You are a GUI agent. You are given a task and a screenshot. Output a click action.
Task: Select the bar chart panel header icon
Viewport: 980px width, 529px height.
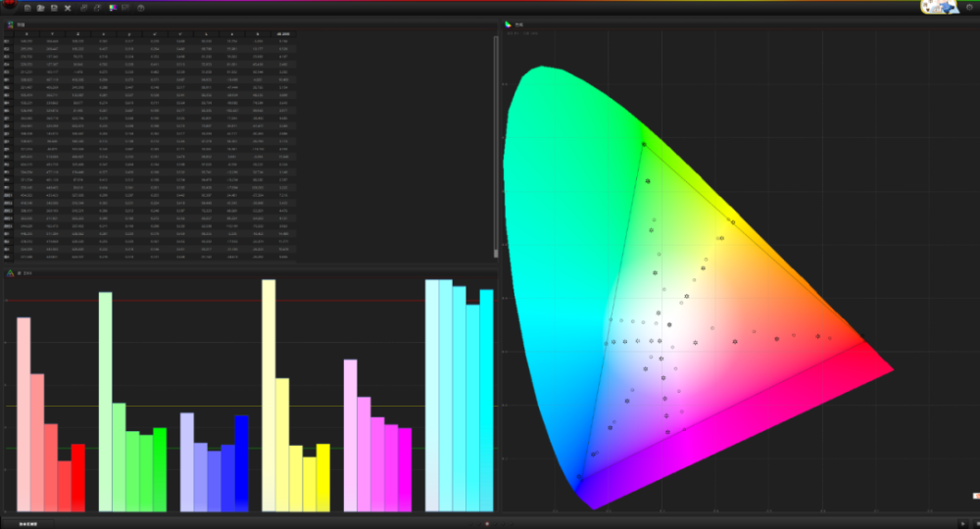tap(11, 272)
